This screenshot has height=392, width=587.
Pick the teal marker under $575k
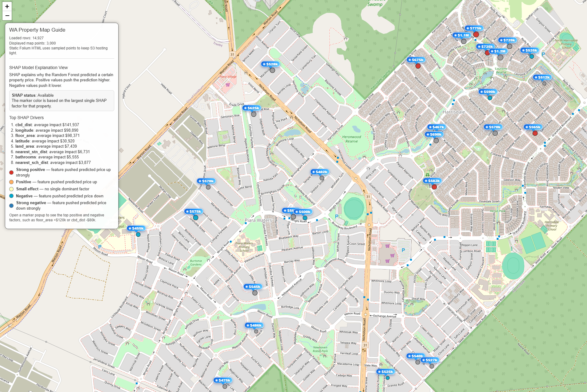click(x=195, y=218)
